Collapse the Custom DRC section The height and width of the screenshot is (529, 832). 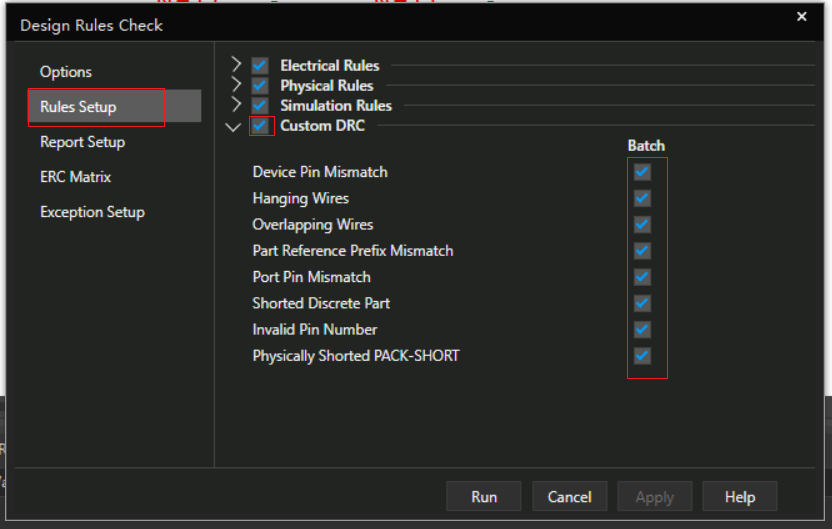(x=233, y=127)
